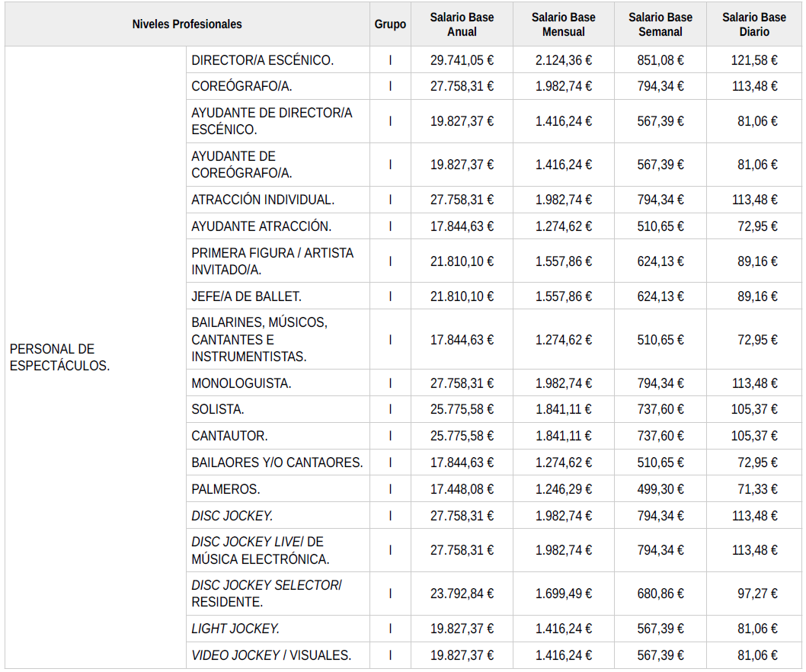The image size is (806, 672).
Task: Select the "Grupo" column header
Action: click(x=390, y=24)
